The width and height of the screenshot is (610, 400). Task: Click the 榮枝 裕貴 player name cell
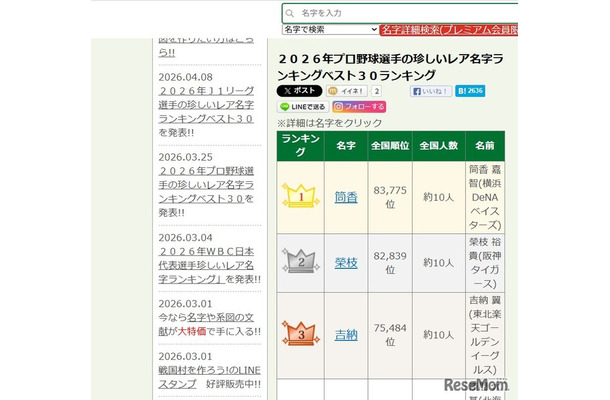(x=485, y=263)
